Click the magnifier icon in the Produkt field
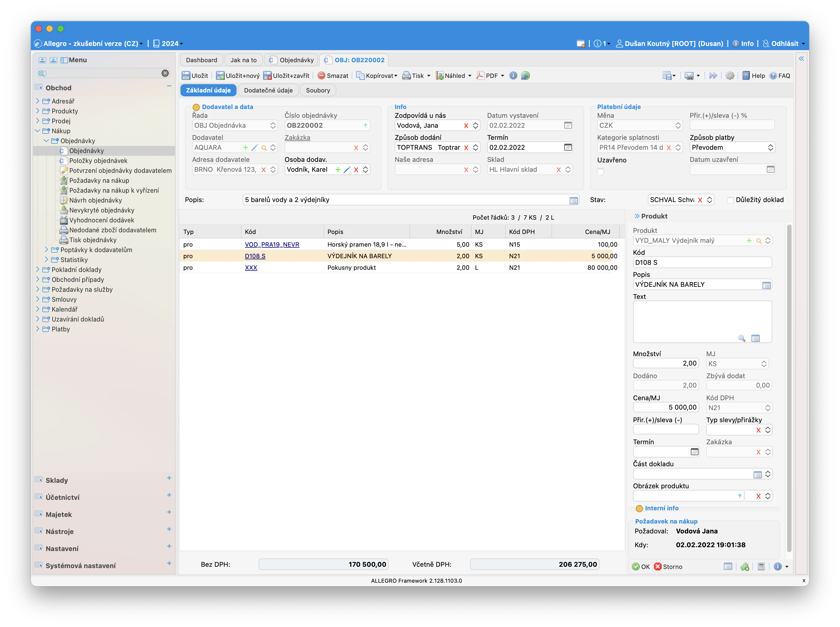The image size is (840, 627). [x=759, y=241]
